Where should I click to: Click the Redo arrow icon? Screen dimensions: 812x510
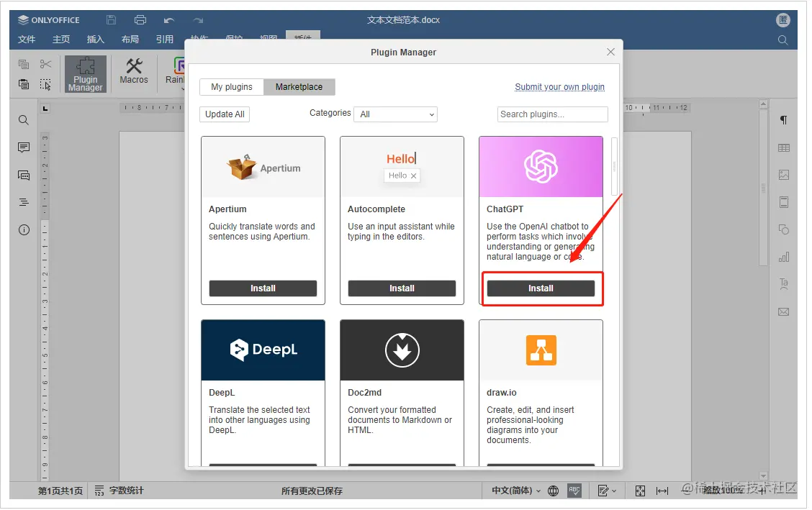[x=198, y=20]
